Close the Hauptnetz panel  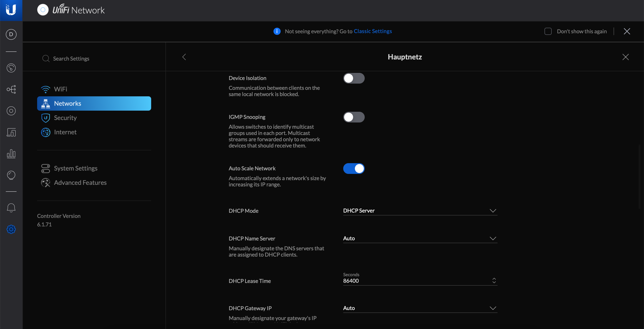click(x=625, y=57)
